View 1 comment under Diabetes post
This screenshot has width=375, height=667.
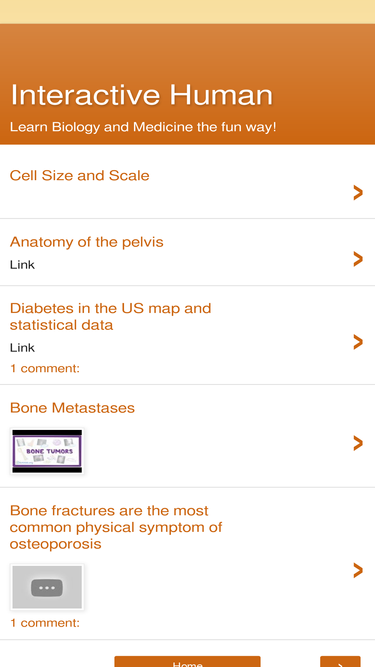pyautogui.click(x=45, y=368)
